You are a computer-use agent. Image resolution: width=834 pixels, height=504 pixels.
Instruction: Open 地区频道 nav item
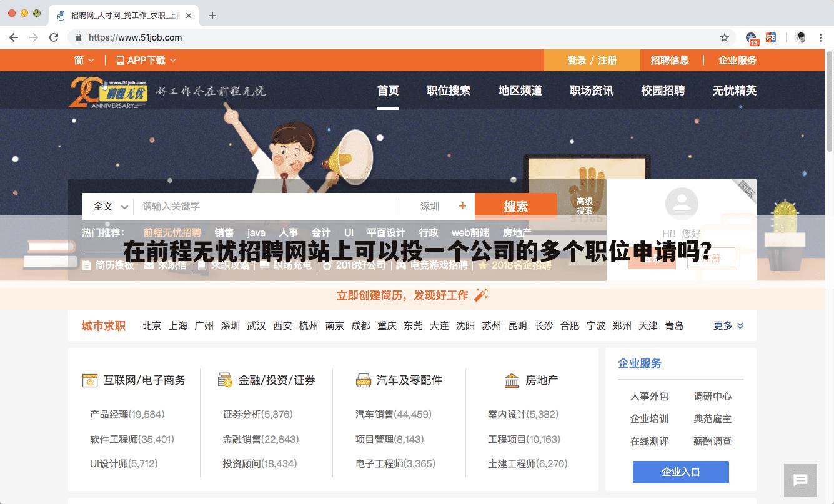pos(520,91)
